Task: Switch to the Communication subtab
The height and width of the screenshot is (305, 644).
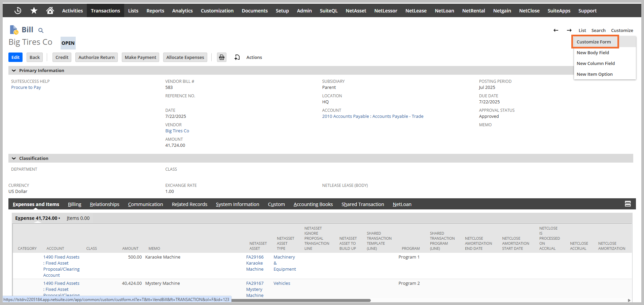Action: click(x=145, y=204)
